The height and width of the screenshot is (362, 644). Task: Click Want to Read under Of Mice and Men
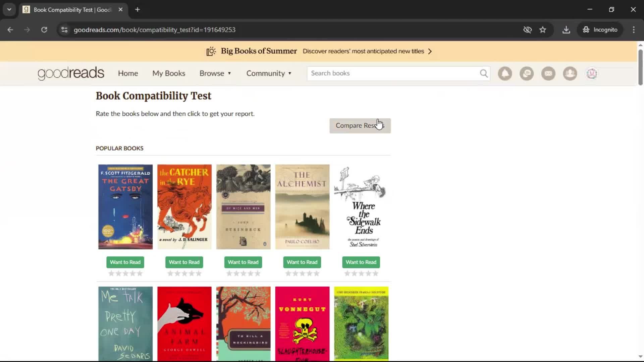pyautogui.click(x=243, y=262)
